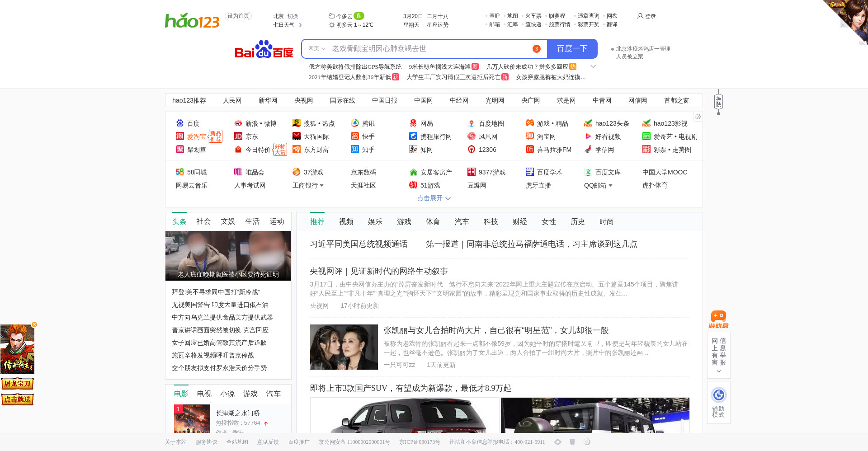Open 今日特价 shopping link
This screenshot has height=451, width=868.
point(258,150)
